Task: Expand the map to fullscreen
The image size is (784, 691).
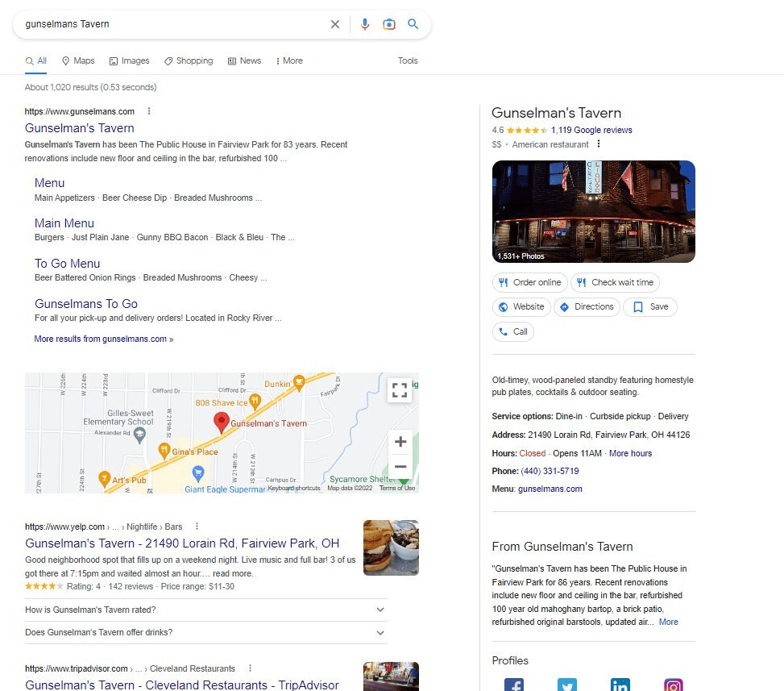Action: click(x=400, y=390)
